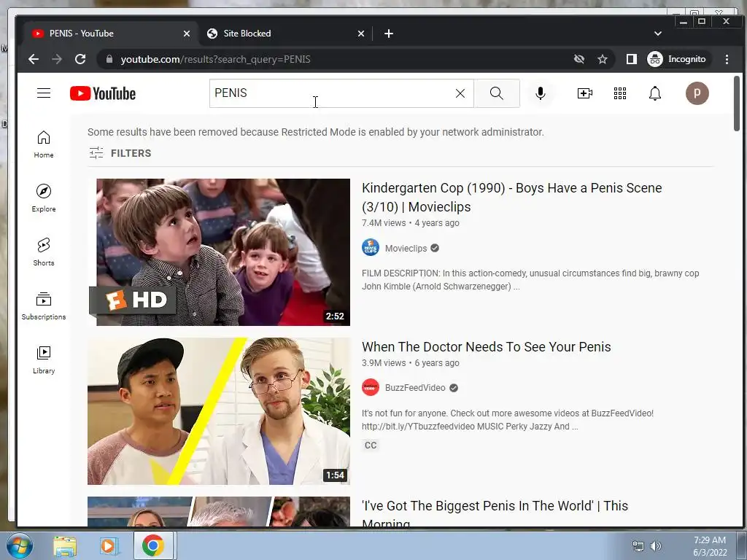Clear the search box with X
Image resolution: width=747 pixels, height=560 pixels.
pos(460,93)
